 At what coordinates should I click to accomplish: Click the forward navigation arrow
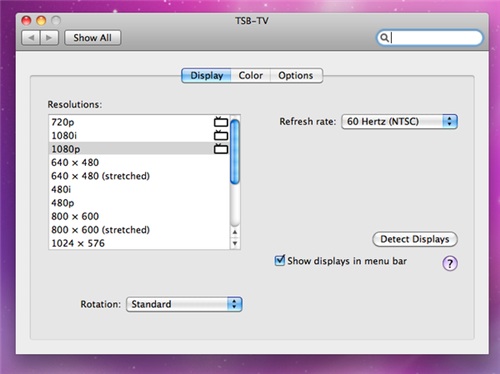point(49,38)
